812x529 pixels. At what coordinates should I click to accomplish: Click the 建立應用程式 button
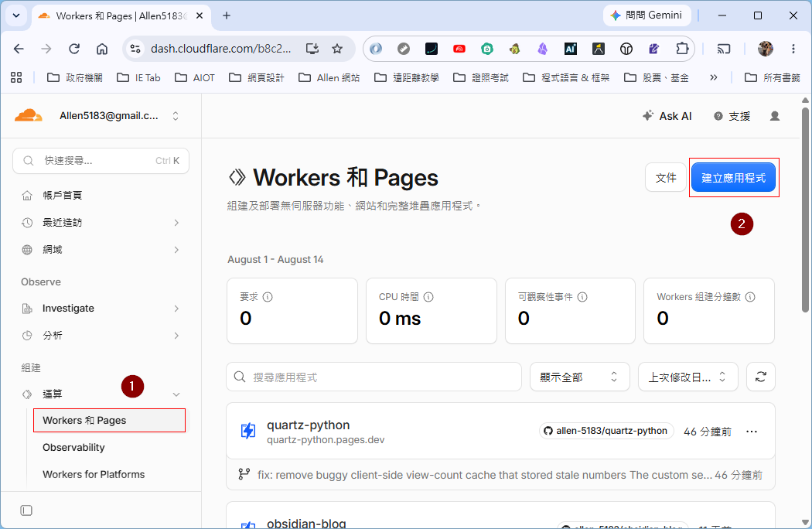tap(733, 178)
